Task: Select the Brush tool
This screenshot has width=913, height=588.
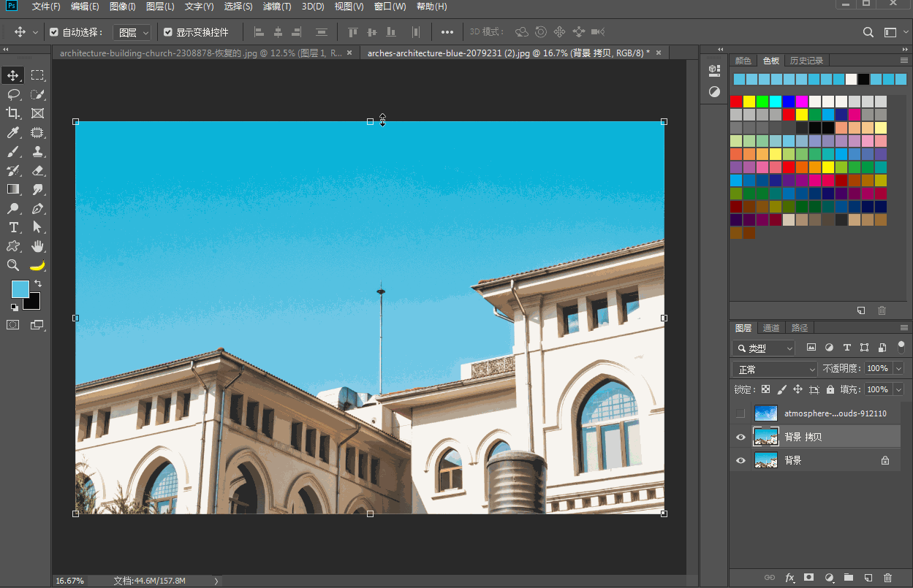Action: [13, 151]
